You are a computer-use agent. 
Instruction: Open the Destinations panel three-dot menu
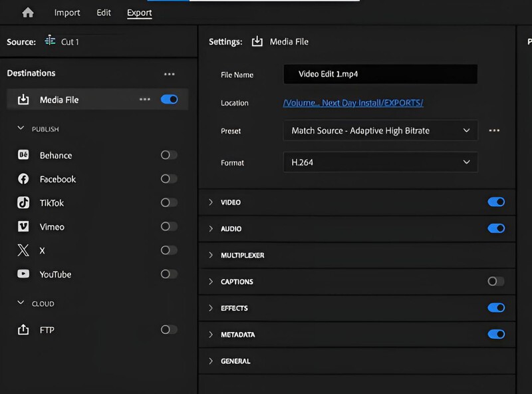tap(169, 74)
